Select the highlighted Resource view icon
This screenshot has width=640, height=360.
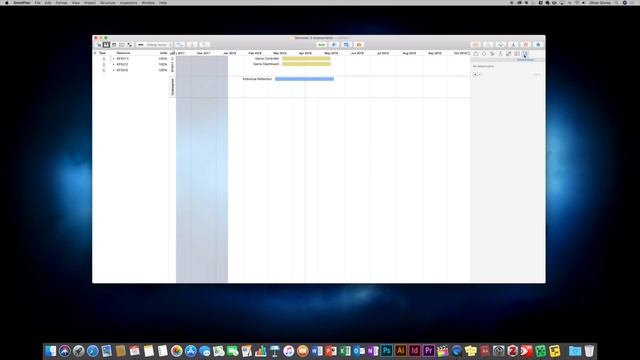point(107,44)
